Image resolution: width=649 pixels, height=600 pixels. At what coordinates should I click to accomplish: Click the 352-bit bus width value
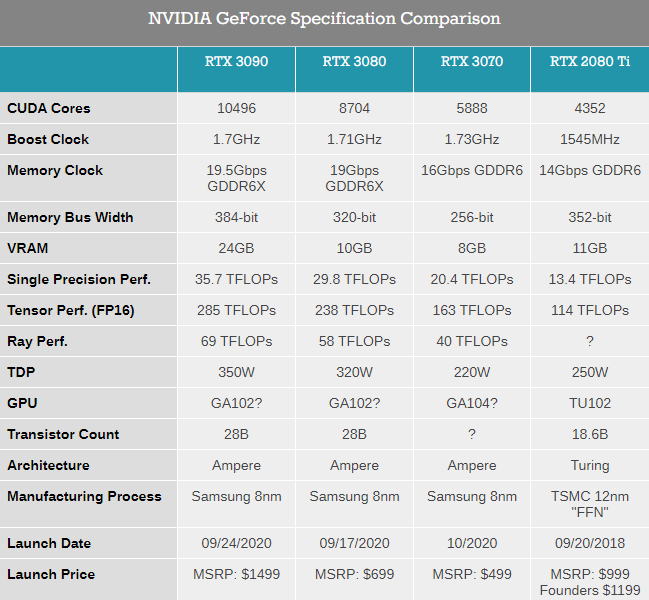pos(590,218)
